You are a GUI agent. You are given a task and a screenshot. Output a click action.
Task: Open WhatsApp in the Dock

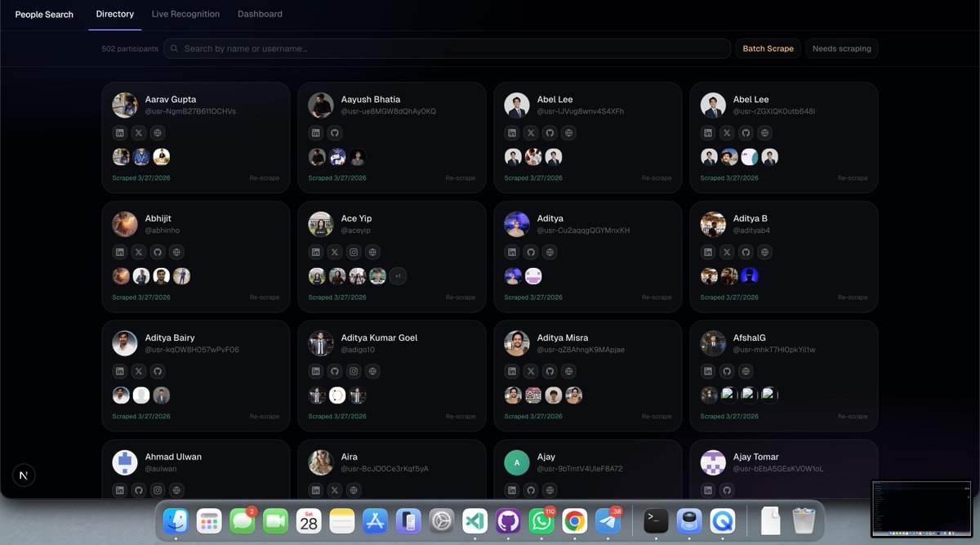541,520
